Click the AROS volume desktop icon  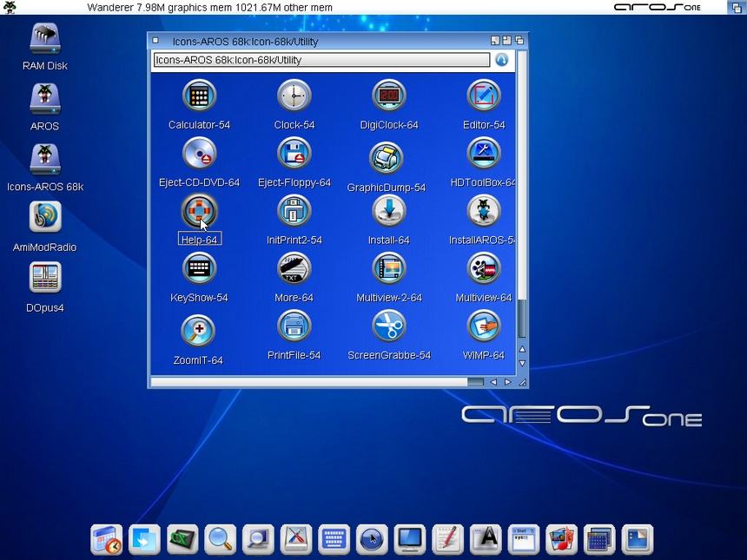45,99
